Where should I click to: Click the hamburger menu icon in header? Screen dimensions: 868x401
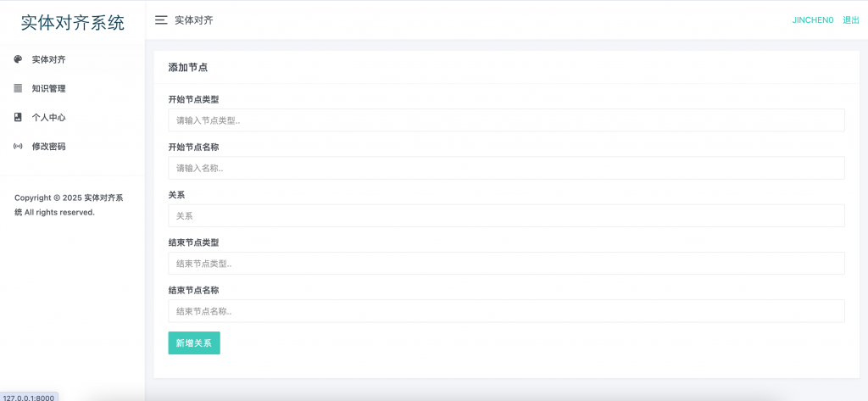click(x=161, y=20)
